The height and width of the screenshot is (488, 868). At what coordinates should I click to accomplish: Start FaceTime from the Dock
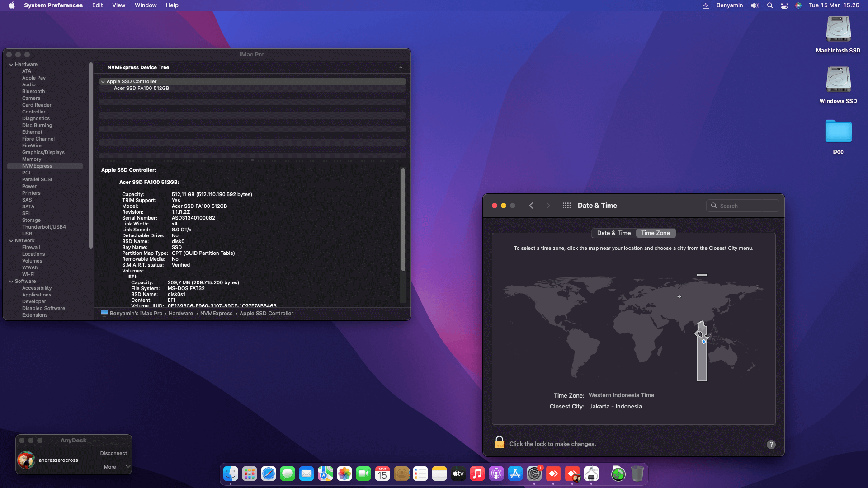point(363,474)
